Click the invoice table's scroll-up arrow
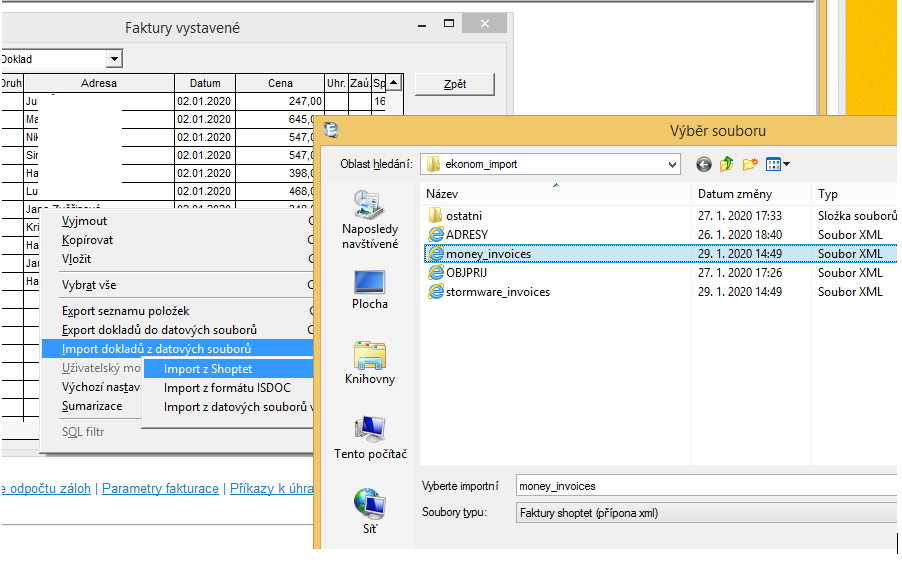 click(393, 83)
